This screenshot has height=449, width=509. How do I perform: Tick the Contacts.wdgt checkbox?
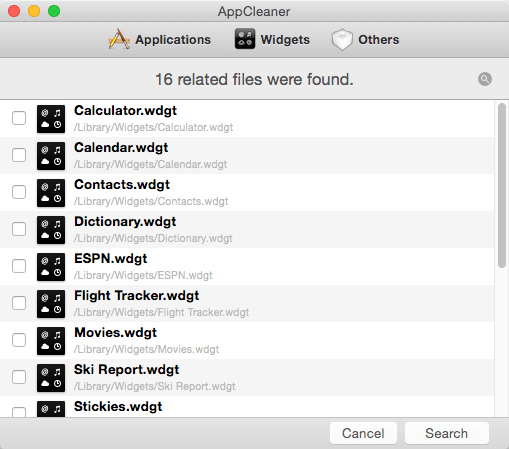[19, 192]
